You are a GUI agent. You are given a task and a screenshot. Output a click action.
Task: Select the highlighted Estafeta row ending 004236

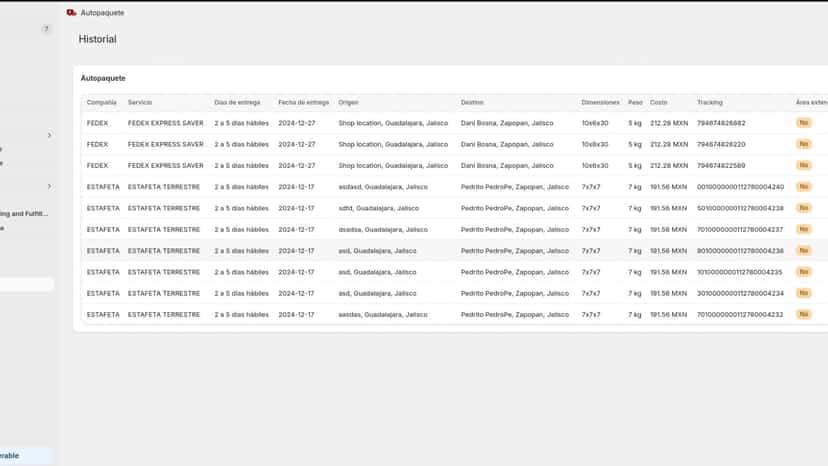tap(454, 251)
